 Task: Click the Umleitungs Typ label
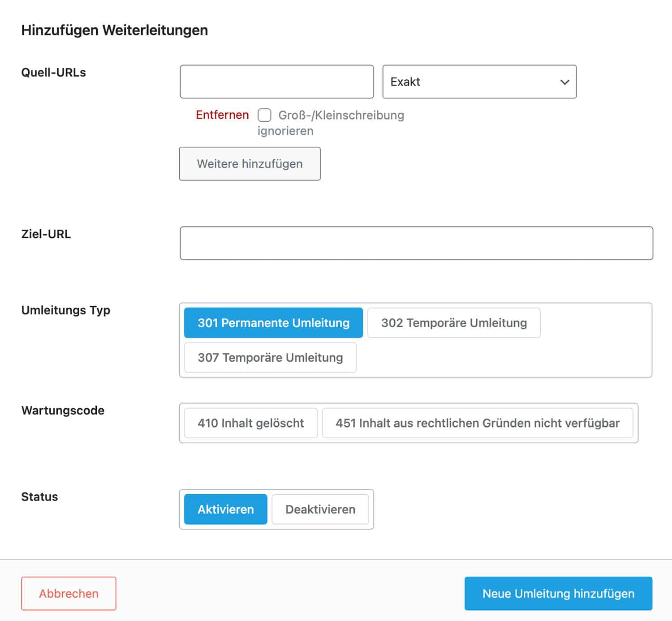coord(66,310)
